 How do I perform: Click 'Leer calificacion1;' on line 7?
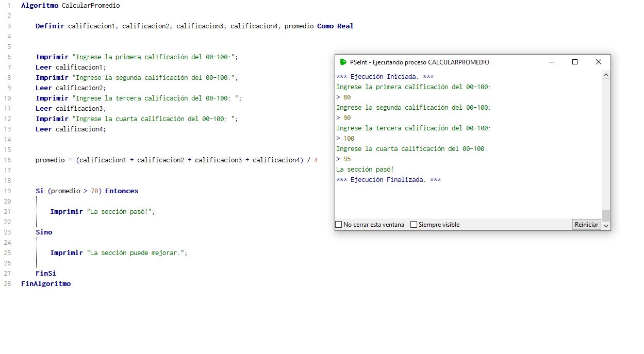click(71, 68)
